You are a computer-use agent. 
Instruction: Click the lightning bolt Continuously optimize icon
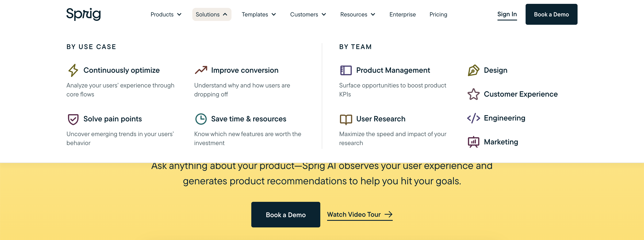pos(73,70)
